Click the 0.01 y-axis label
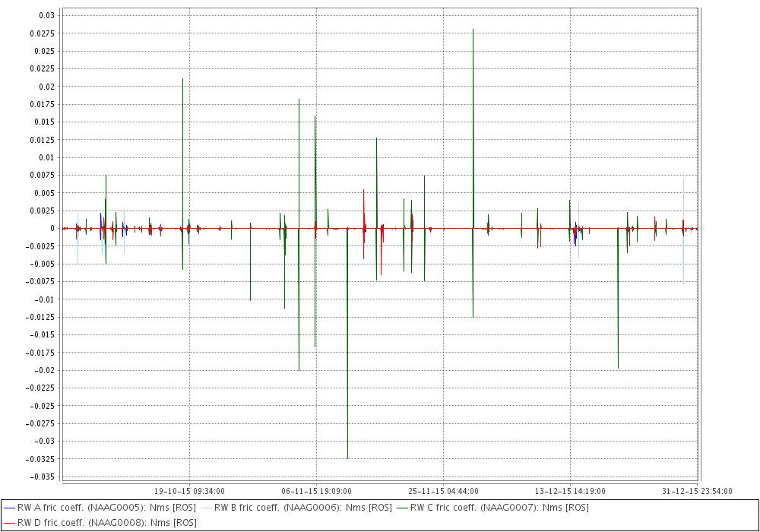The width and height of the screenshot is (760, 532). [x=47, y=157]
